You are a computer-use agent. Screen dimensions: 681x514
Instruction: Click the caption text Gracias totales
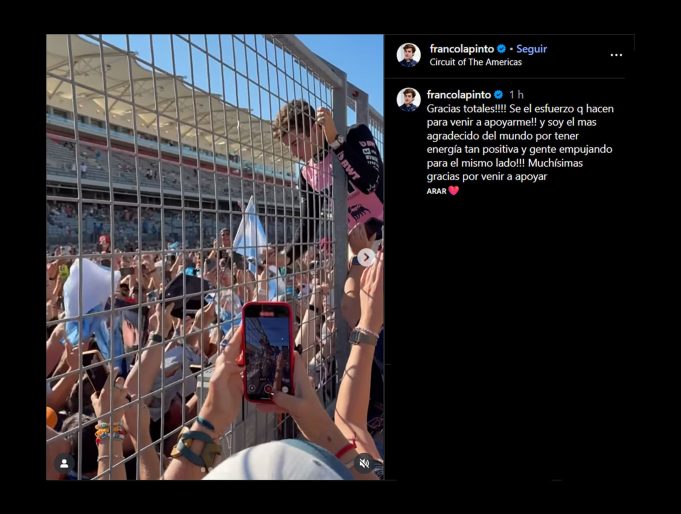tap(460, 109)
